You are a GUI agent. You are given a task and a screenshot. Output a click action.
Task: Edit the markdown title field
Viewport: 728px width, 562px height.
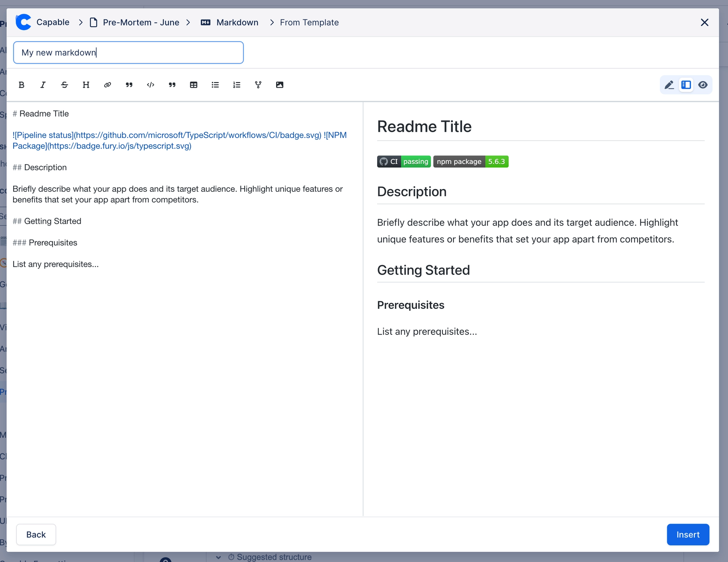click(128, 52)
